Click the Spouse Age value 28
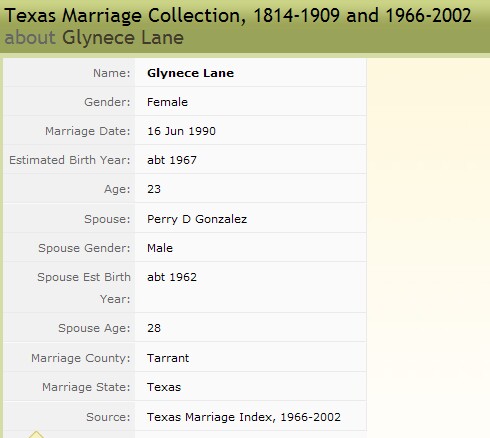490x438 pixels. (x=154, y=328)
